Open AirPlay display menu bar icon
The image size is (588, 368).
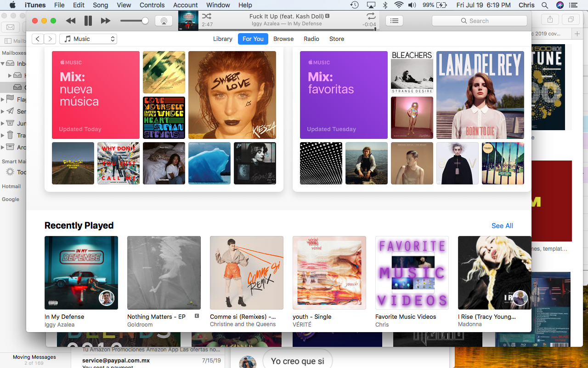tap(371, 5)
